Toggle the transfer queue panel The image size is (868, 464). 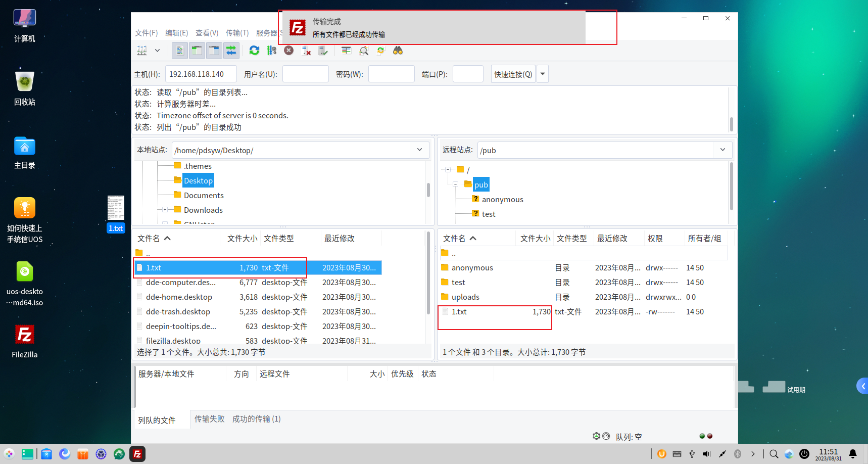231,51
